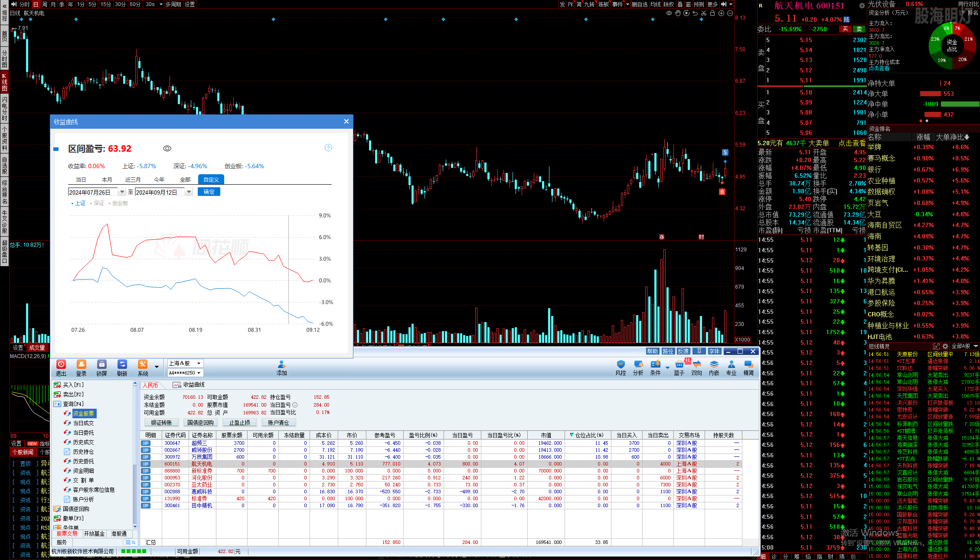The width and height of the screenshot is (980, 560).
Task: Click the 登录 (login) icon
Action: click(82, 368)
